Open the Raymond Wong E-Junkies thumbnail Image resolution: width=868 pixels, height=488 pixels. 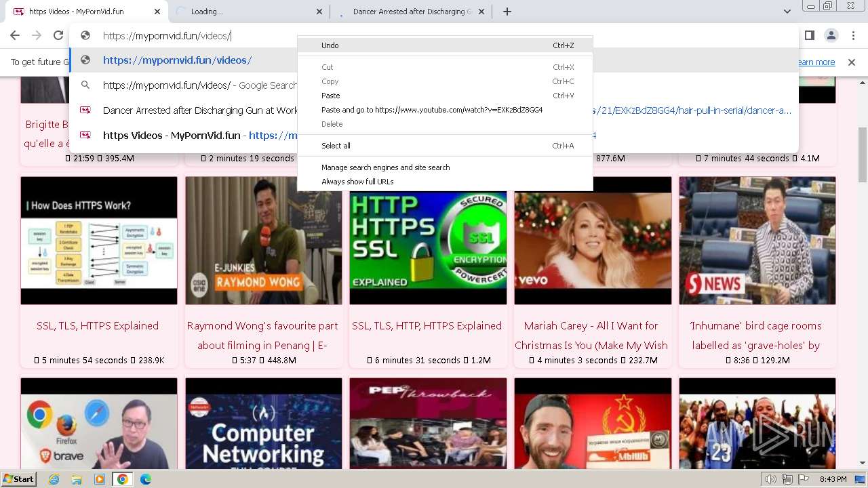pyautogui.click(x=264, y=241)
